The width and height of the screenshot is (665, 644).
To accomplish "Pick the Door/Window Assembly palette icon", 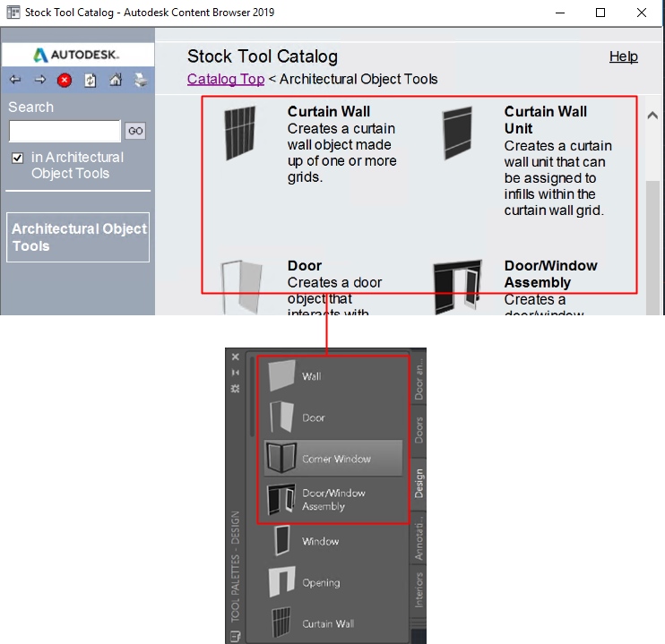I will pyautogui.click(x=281, y=499).
